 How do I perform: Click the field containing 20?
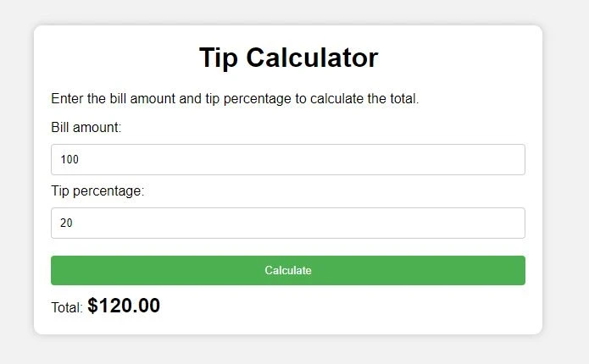[x=288, y=223]
